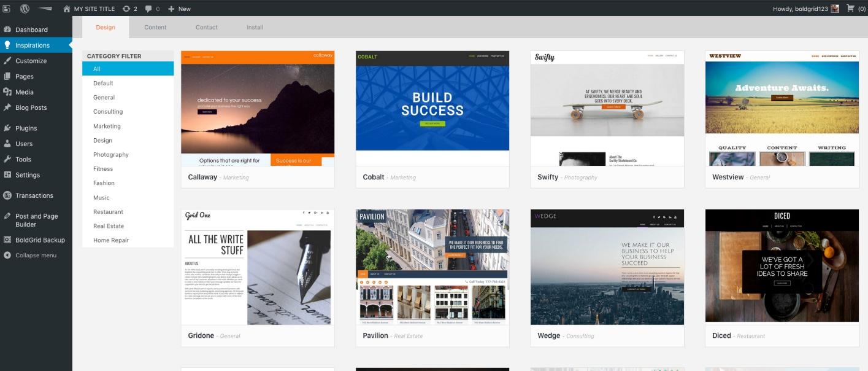
Task: Switch to the Content tab
Action: (155, 27)
